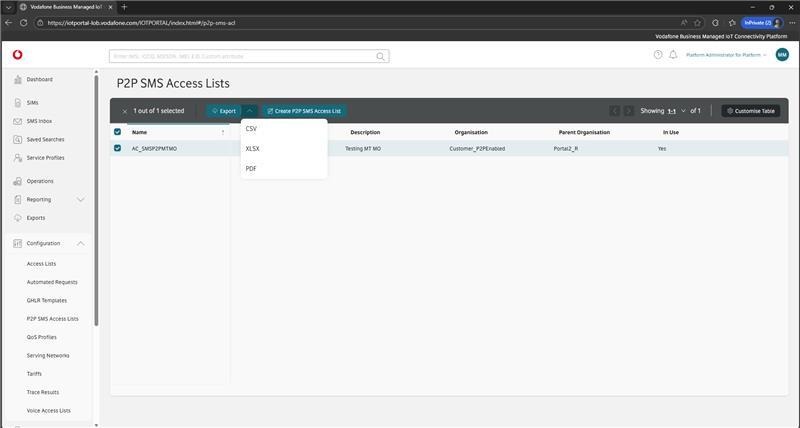Click the Vodafone logo

(18, 55)
